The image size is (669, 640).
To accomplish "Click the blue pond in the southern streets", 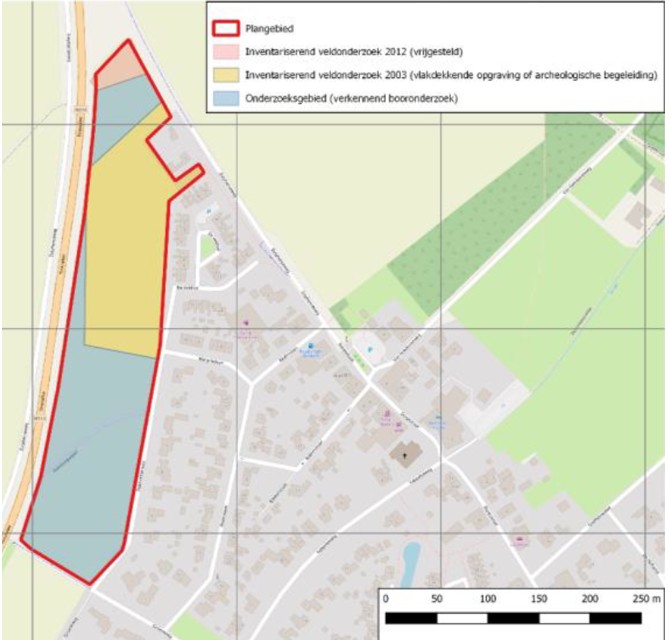I will click(x=410, y=563).
